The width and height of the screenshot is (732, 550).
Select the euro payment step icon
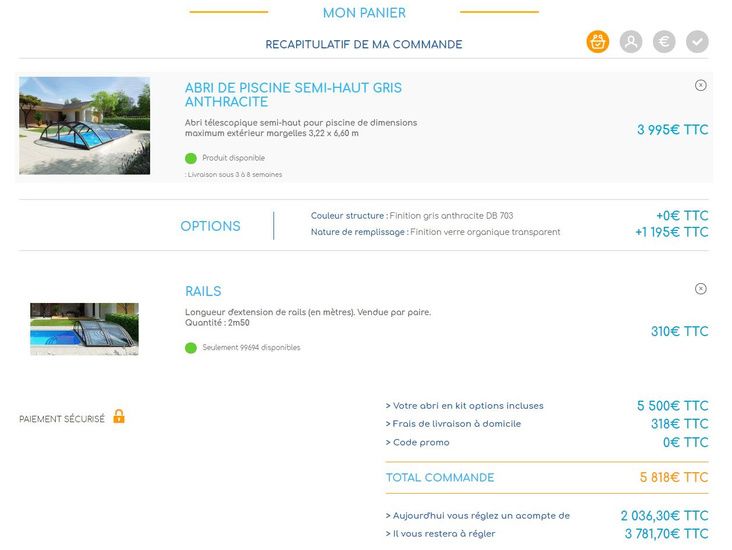(x=664, y=42)
